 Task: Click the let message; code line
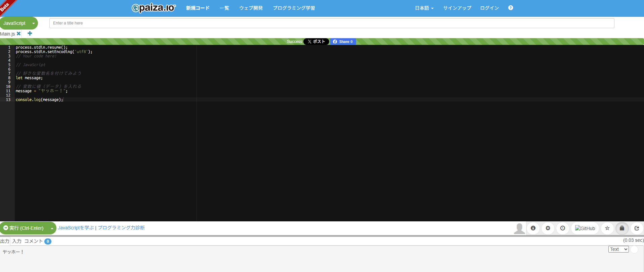[29, 78]
